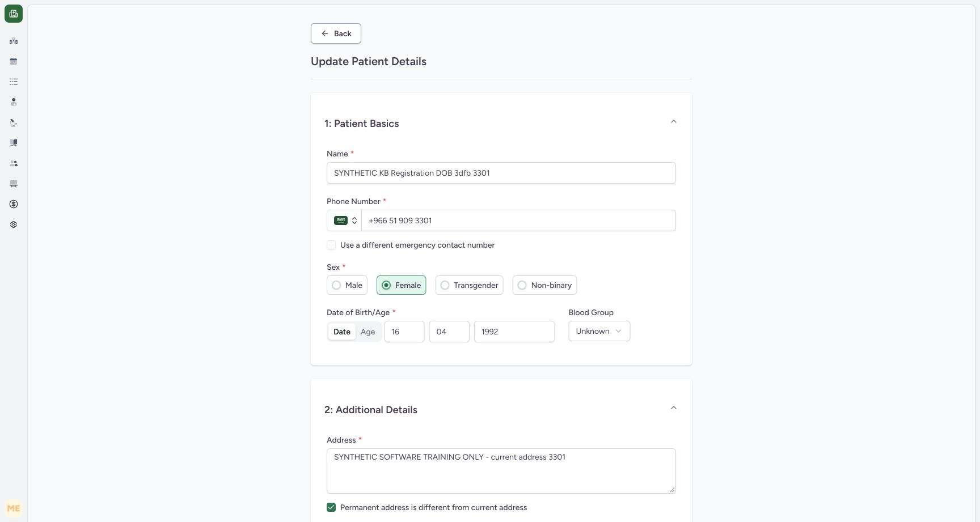The height and width of the screenshot is (522, 980).
Task: Select the Female sex option
Action: (401, 285)
